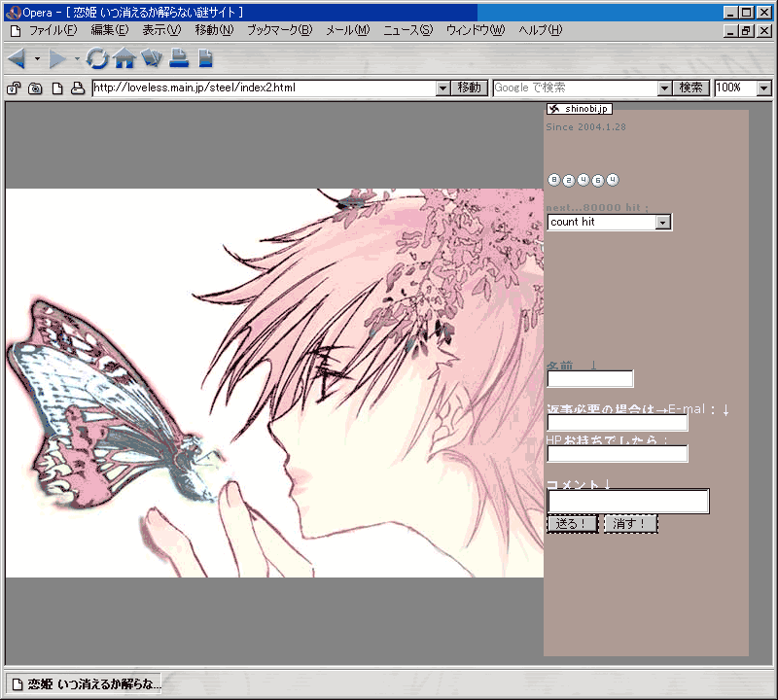The width and height of the screenshot is (778, 700).
Task: Open the ブックマーク(B) menu
Action: click(x=280, y=30)
